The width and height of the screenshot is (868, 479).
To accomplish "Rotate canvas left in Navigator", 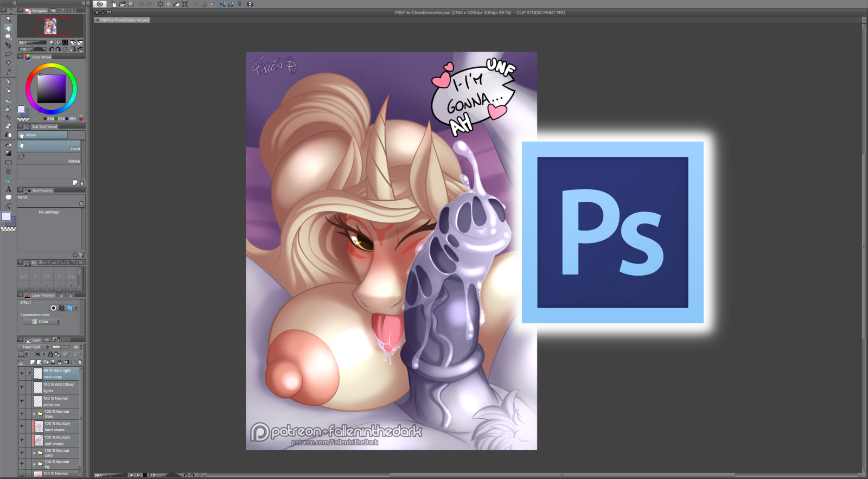I will point(52,49).
